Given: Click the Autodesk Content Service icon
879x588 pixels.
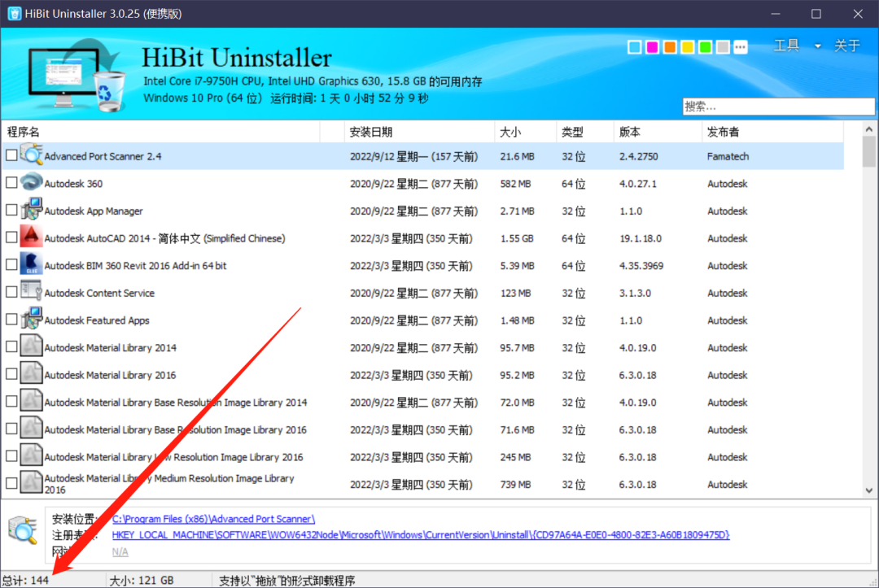Looking at the screenshot, I should 32,292.
